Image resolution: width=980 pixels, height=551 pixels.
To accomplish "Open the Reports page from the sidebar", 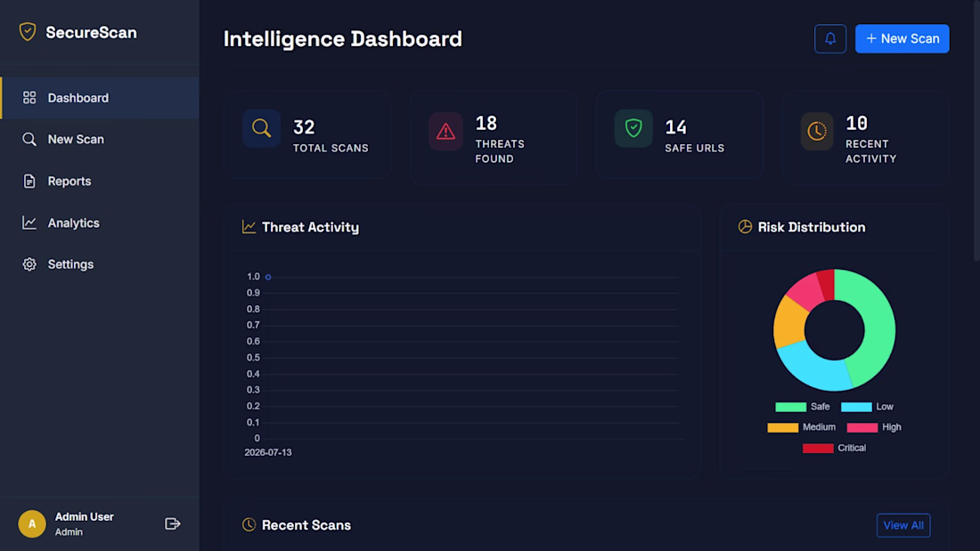I will [100, 182].
